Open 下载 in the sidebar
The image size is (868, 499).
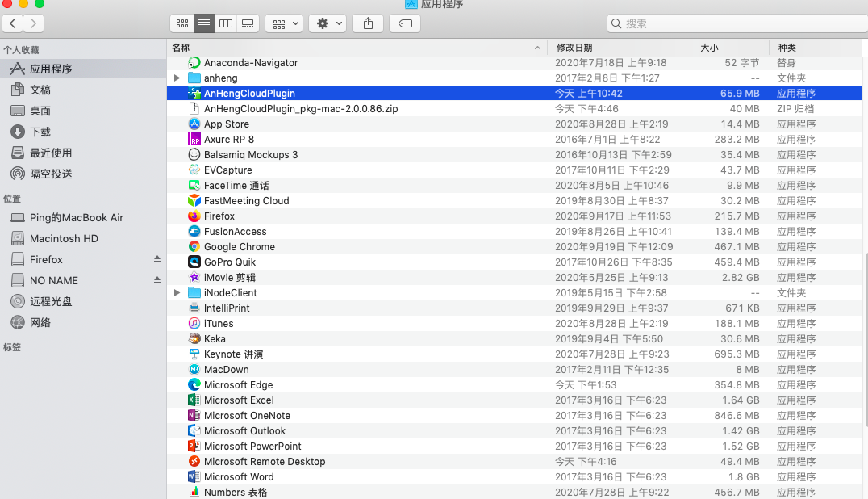(83, 132)
